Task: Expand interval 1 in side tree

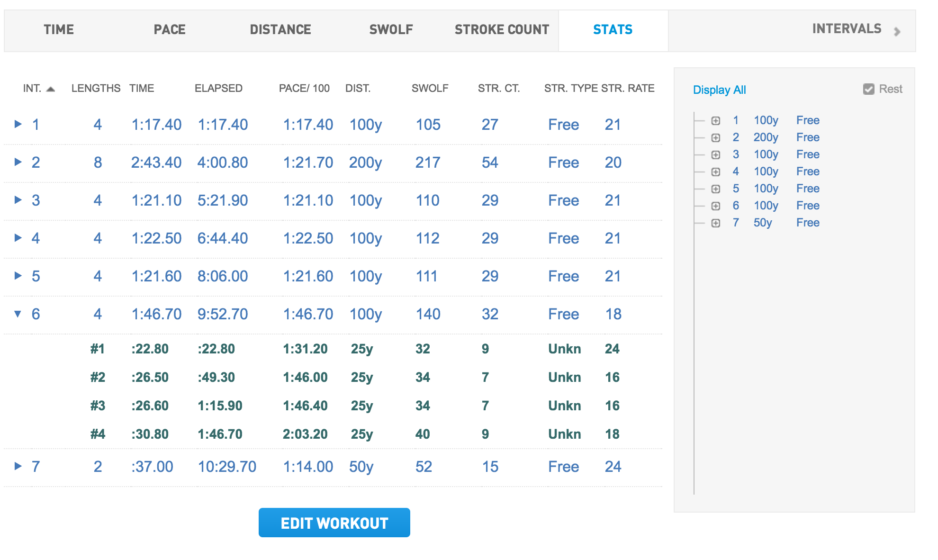Action: (715, 121)
